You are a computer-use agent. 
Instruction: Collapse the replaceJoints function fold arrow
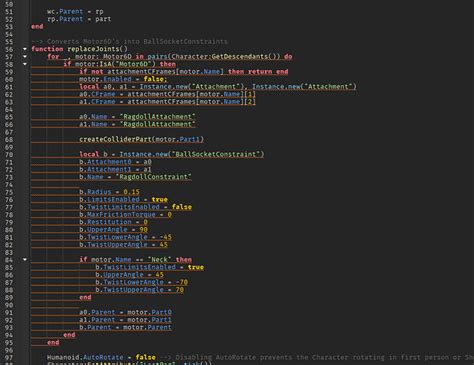pyautogui.click(x=25, y=49)
